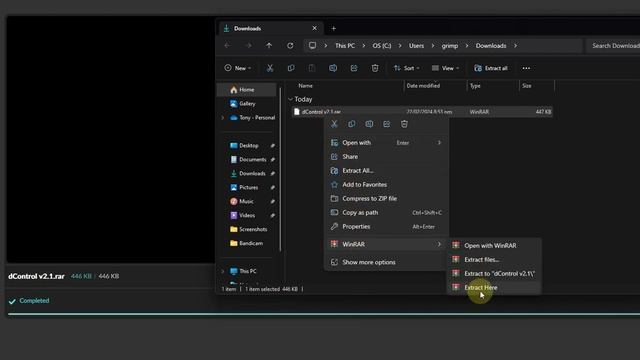Screen dimensions: 640x360
Task: Choose Open with WinRAR
Action: coord(495,245)
